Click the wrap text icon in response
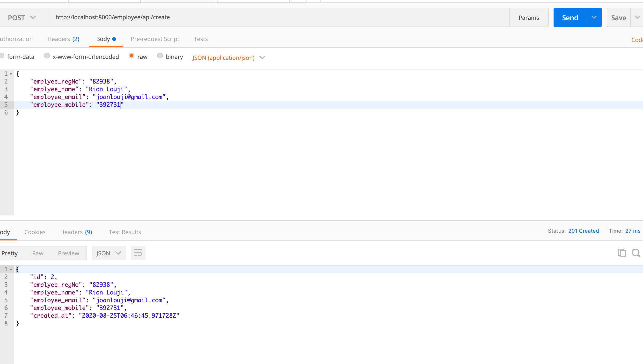 138,253
